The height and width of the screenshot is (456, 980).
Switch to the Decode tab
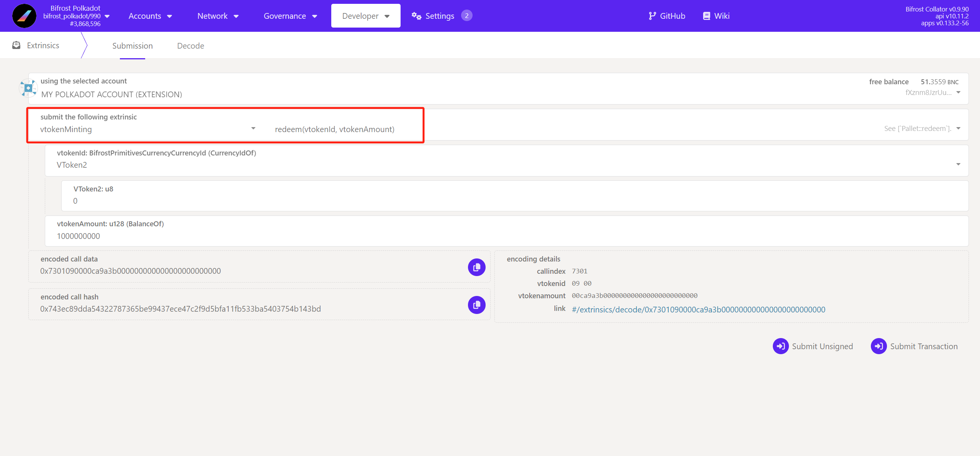(x=190, y=46)
